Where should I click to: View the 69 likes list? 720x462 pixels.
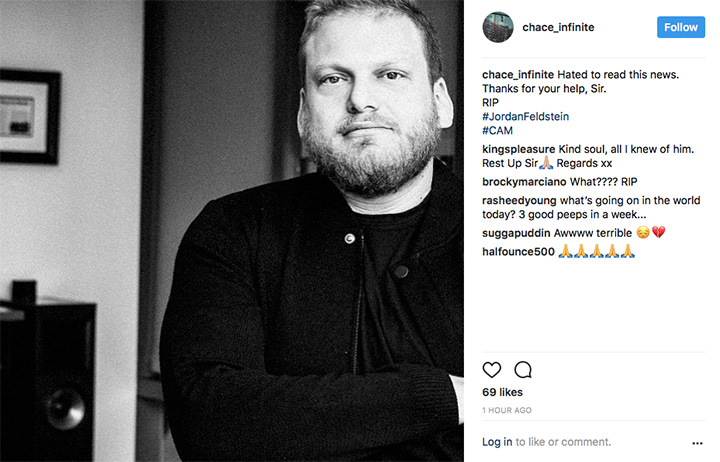pos(502,392)
